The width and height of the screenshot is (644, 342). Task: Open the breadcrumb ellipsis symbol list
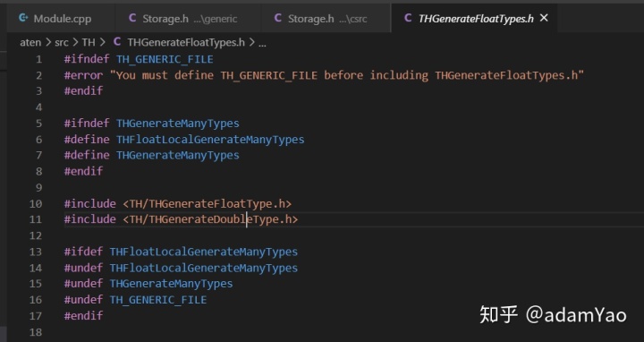pos(262,44)
